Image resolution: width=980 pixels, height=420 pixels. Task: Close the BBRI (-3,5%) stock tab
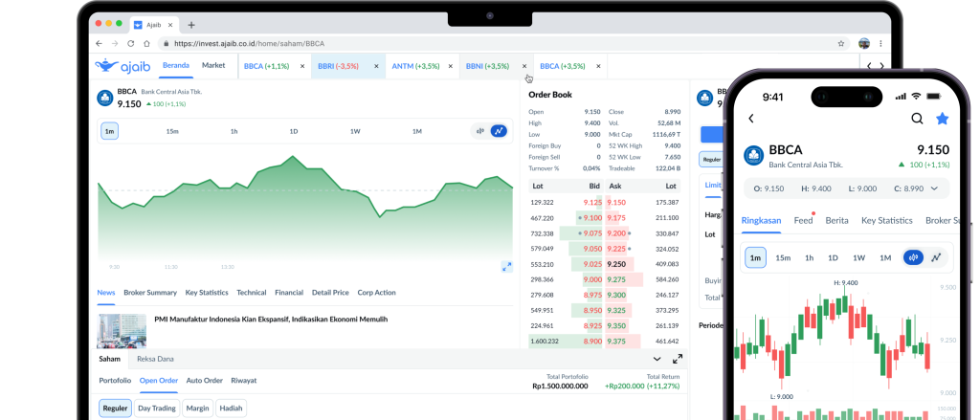click(376, 66)
